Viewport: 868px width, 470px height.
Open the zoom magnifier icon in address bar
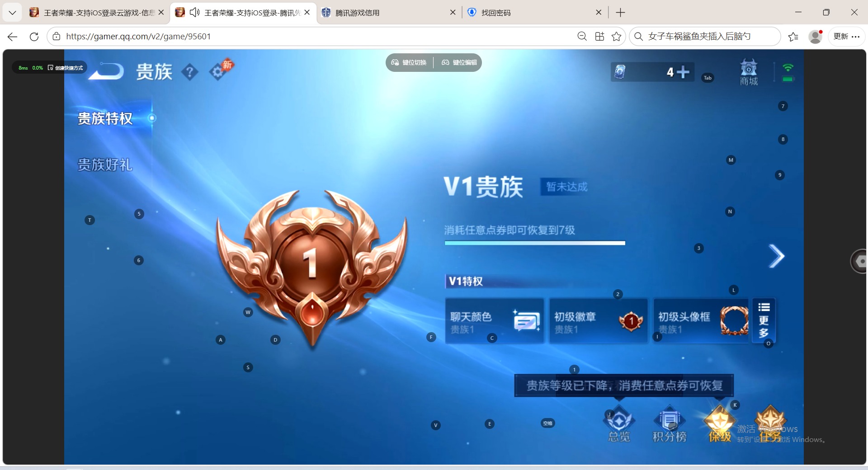pos(582,37)
